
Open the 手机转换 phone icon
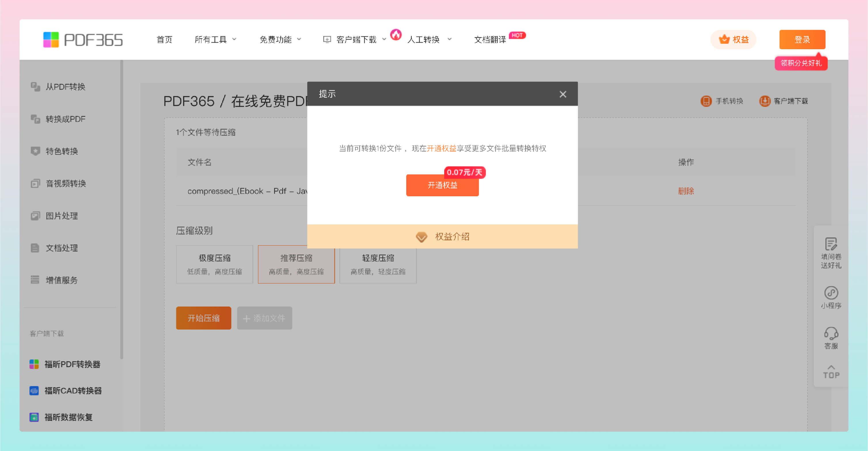[x=706, y=101]
